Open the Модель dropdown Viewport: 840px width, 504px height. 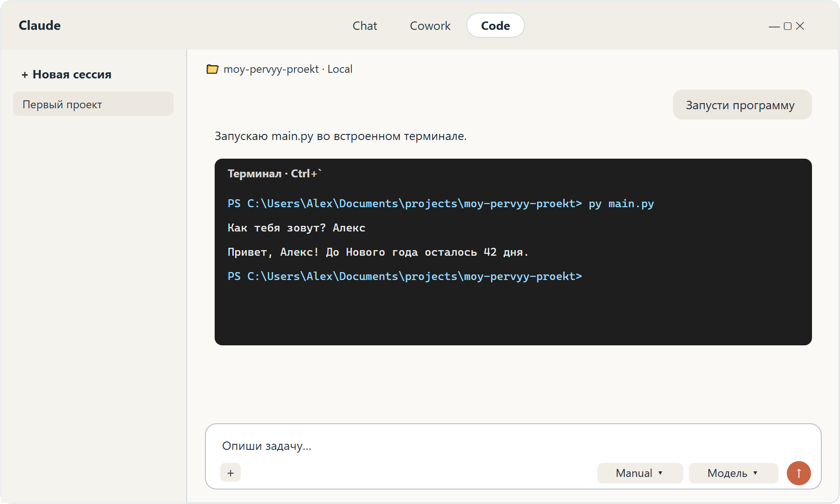click(733, 473)
